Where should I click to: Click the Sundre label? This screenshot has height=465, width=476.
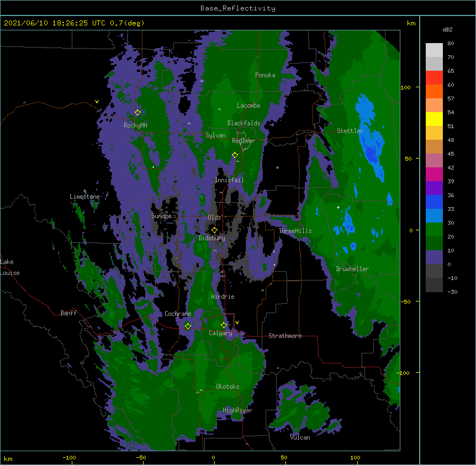tap(161, 216)
